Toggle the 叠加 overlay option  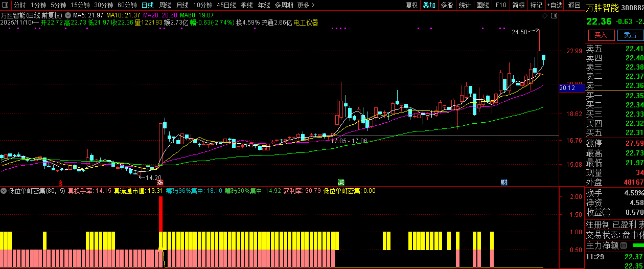point(429,5)
